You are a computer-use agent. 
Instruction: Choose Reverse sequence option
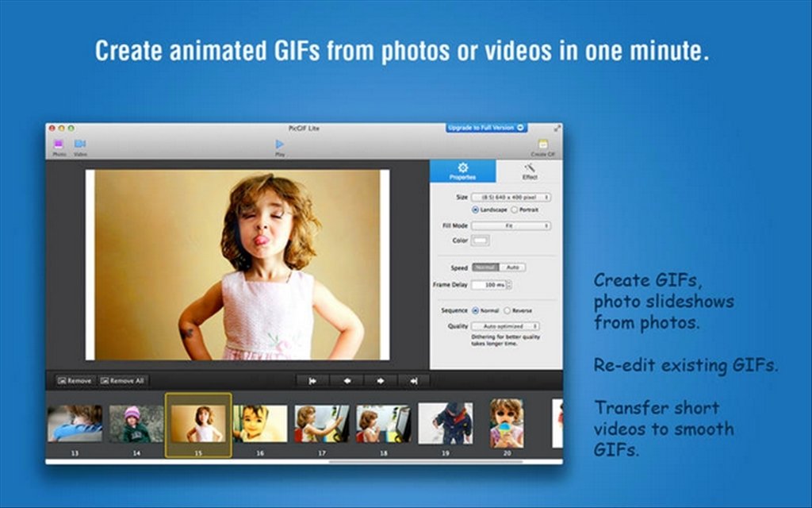tap(507, 310)
